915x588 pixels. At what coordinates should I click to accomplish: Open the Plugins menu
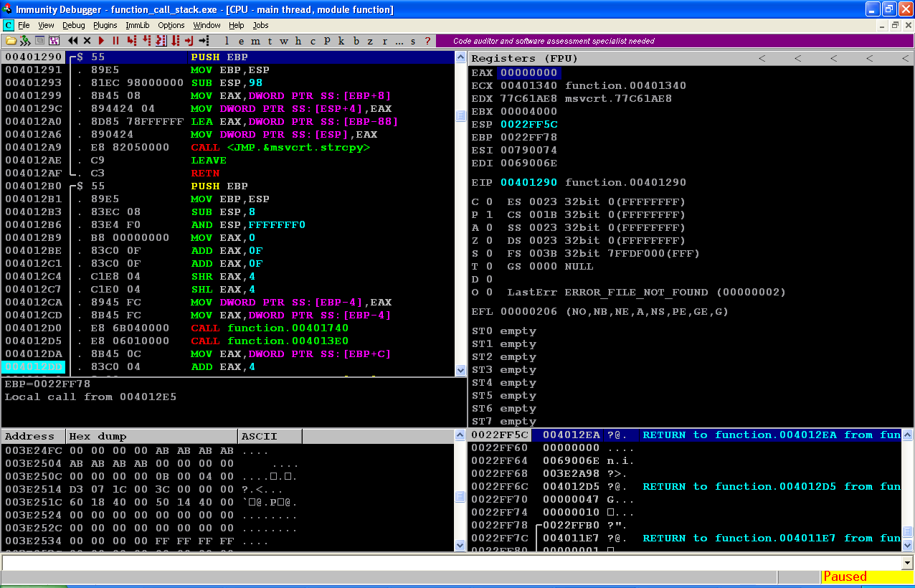click(x=105, y=25)
